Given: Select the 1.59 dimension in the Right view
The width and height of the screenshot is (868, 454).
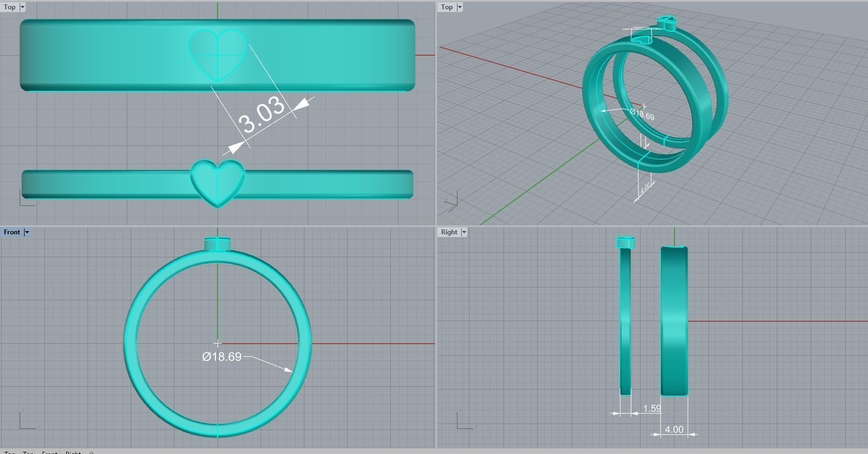Looking at the screenshot, I should coord(652,408).
